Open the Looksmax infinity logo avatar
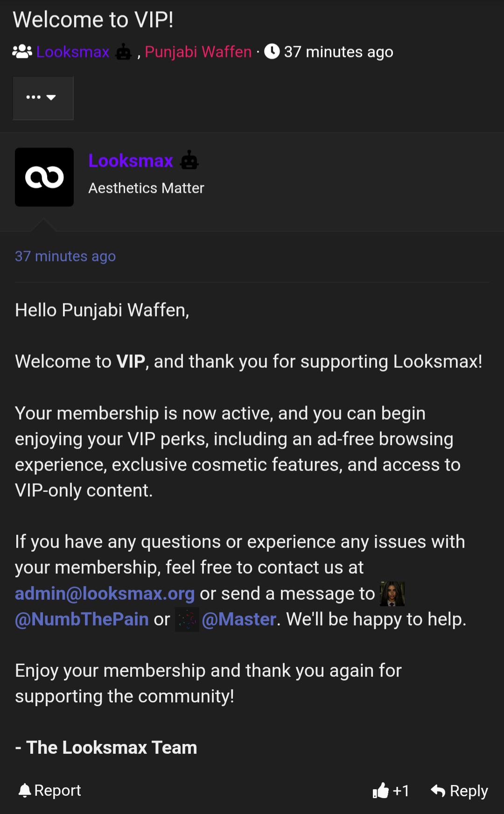The width and height of the screenshot is (504, 814). (x=44, y=177)
